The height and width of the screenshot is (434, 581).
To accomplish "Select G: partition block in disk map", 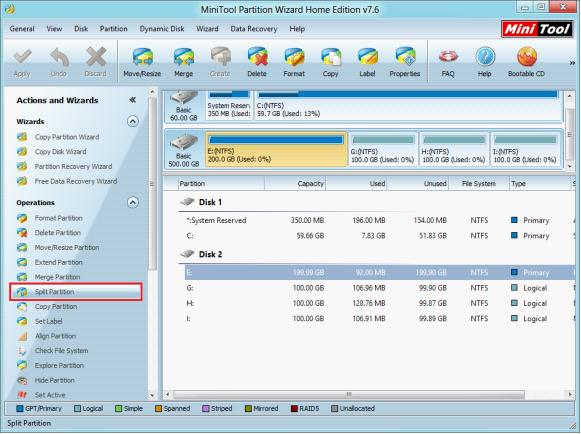I will 383,150.
